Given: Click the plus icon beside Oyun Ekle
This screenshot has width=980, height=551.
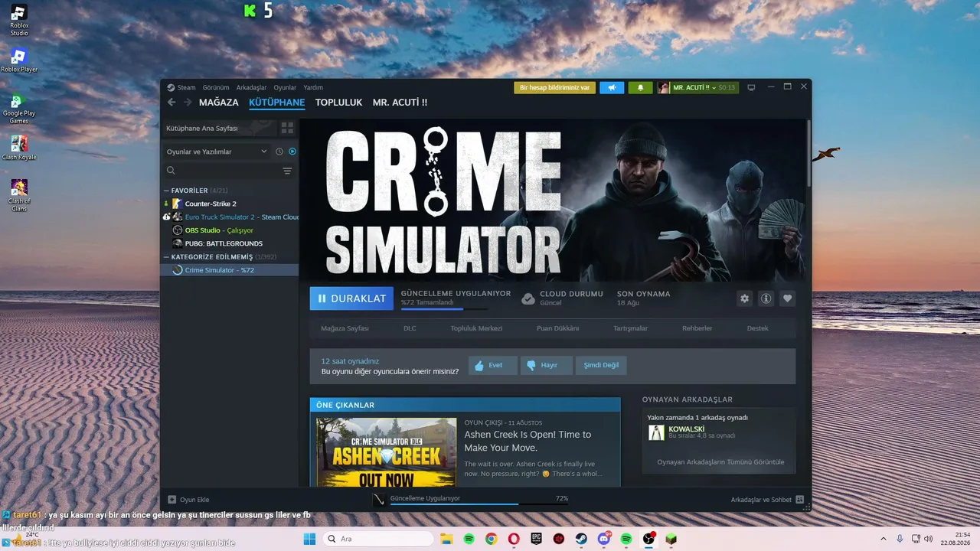Looking at the screenshot, I should (171, 500).
